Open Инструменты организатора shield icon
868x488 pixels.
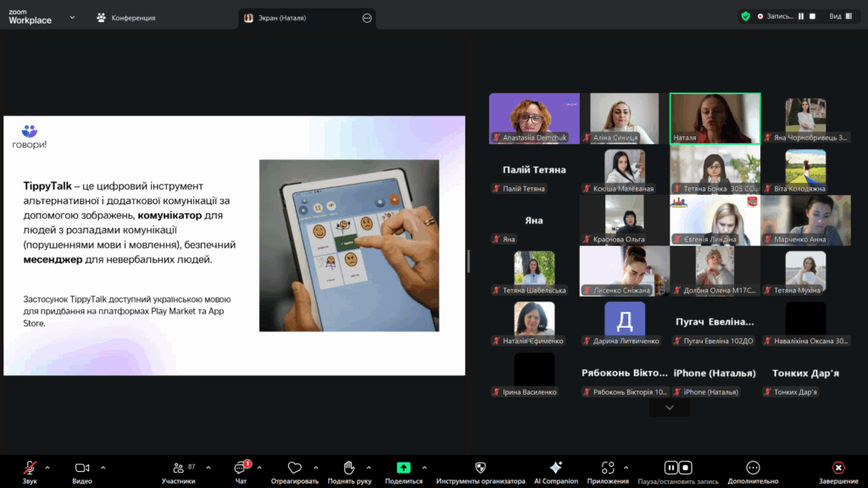tap(481, 468)
